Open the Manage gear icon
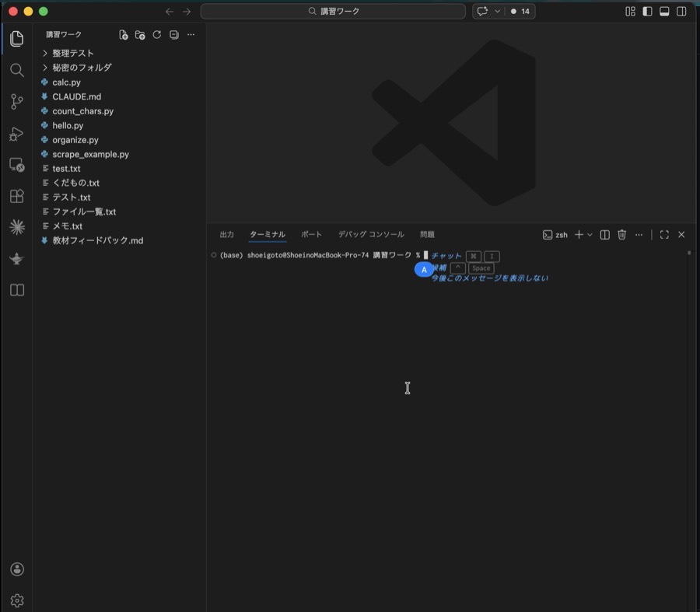 16,600
